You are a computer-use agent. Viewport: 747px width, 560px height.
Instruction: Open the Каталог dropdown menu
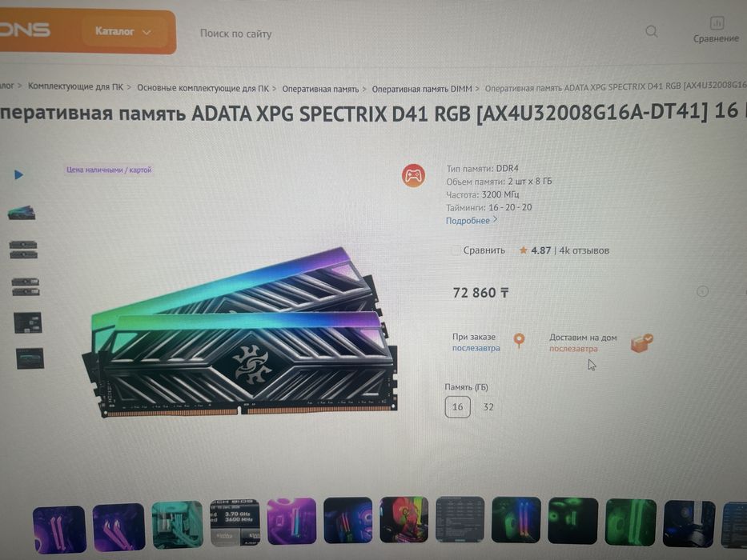123,32
